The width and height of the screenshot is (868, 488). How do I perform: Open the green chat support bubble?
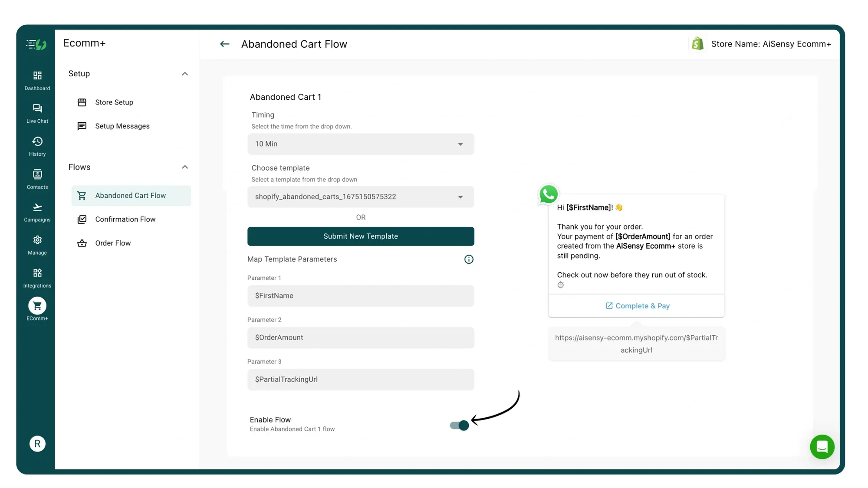point(822,446)
